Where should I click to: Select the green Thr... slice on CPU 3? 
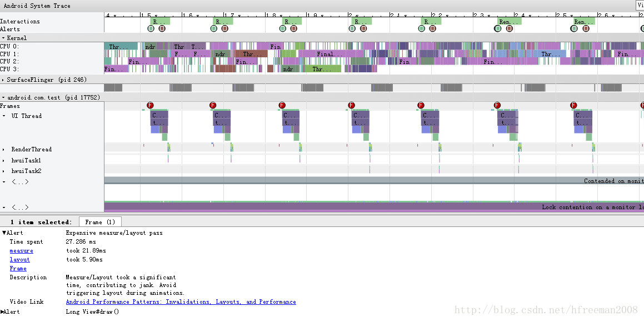[323, 69]
